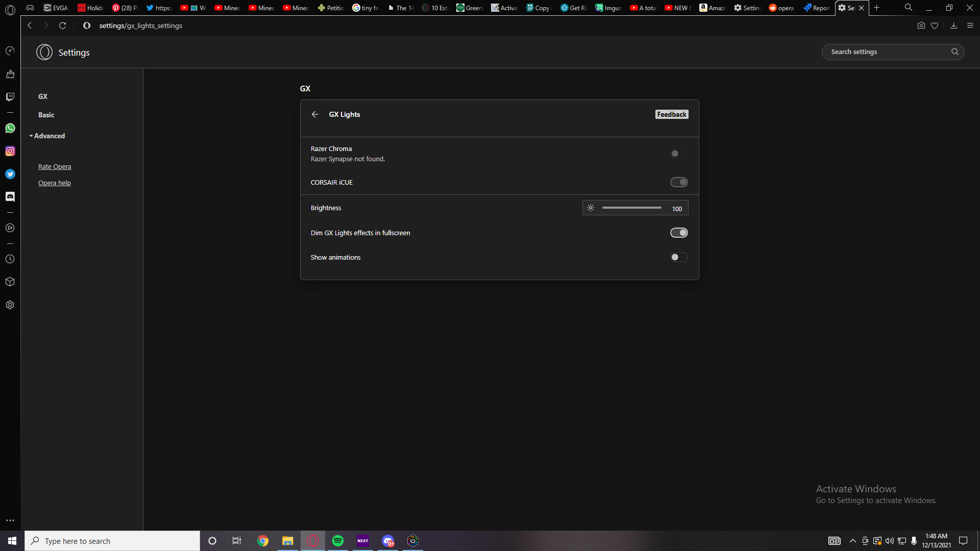The image size is (980, 551).
Task: Toggle Dim GX Lights in fullscreen
Action: pos(679,233)
